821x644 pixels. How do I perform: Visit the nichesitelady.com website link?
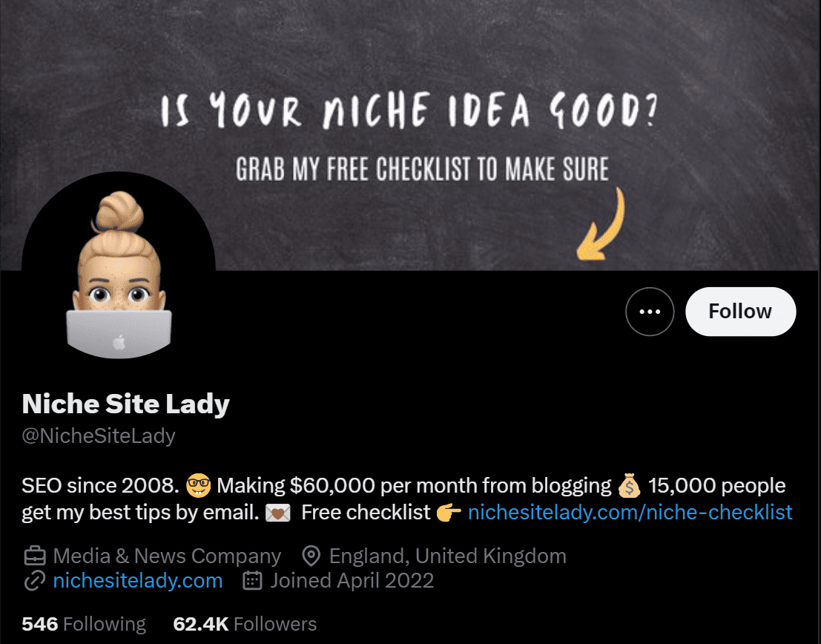138,581
